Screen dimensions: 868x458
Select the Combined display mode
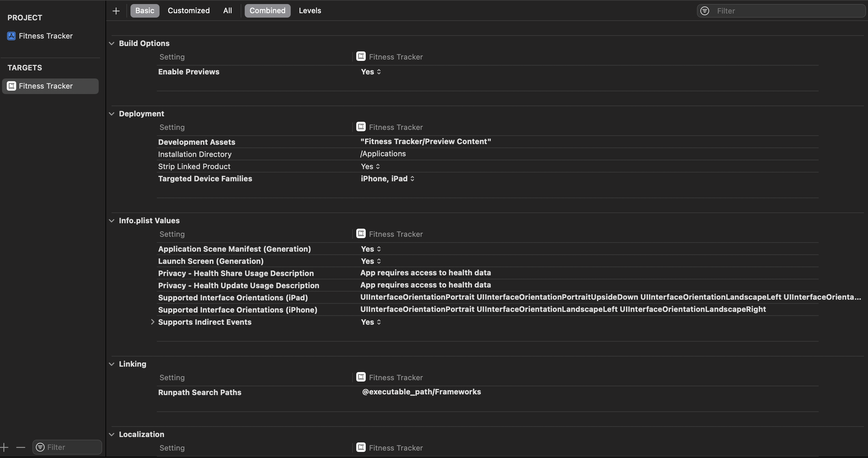[x=267, y=11]
